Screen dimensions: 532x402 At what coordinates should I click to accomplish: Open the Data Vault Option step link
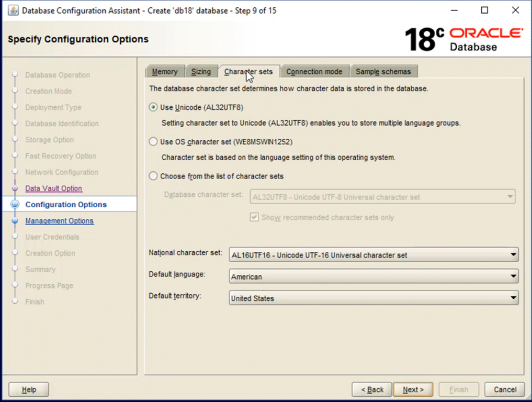point(53,188)
